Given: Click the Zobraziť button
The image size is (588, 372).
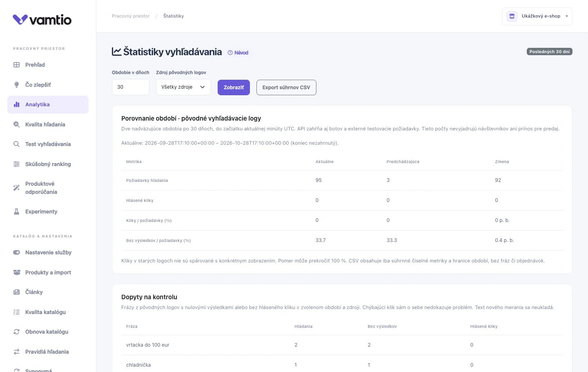Looking at the screenshot, I should pos(234,87).
